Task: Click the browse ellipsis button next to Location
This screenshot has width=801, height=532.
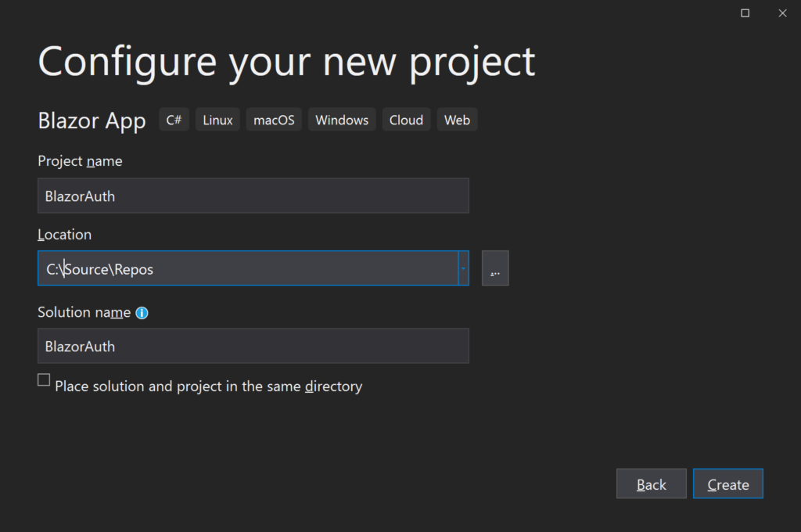Action: 494,268
